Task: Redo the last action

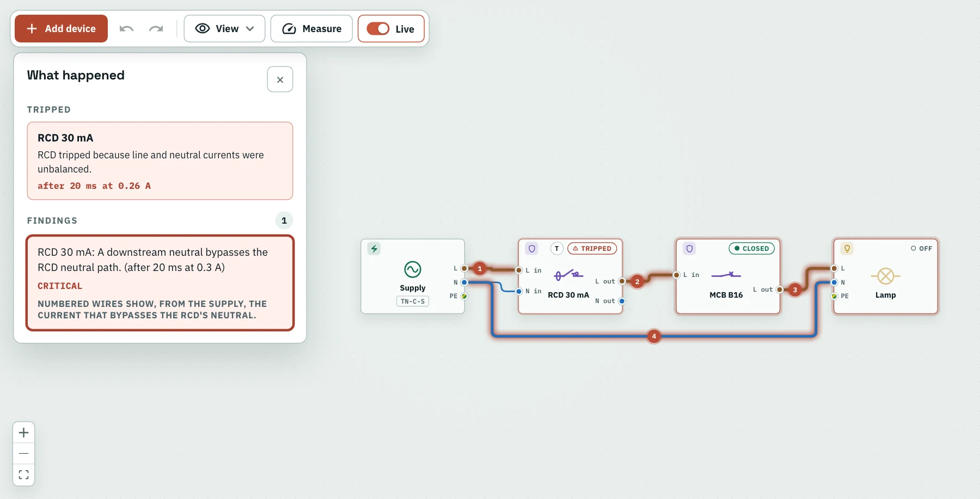Action: (x=156, y=29)
